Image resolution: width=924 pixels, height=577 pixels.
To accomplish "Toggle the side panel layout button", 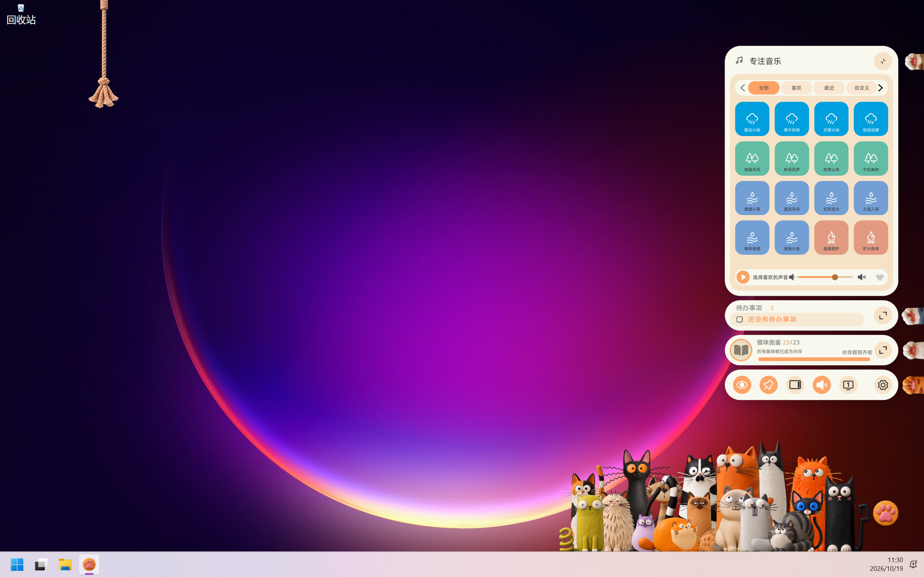I will click(x=795, y=385).
